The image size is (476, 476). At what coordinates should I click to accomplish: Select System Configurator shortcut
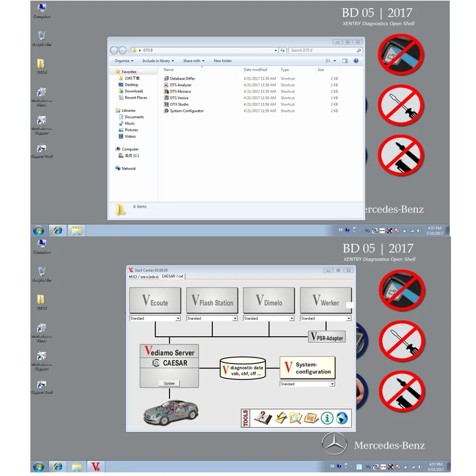[x=187, y=111]
